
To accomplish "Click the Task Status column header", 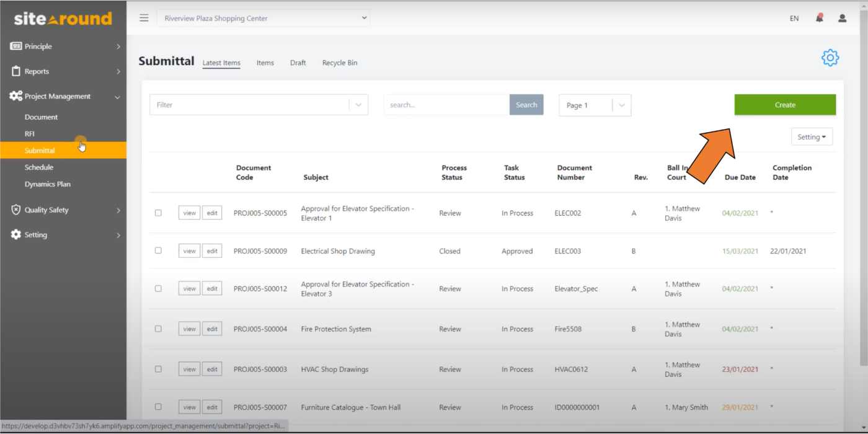I will 514,172.
